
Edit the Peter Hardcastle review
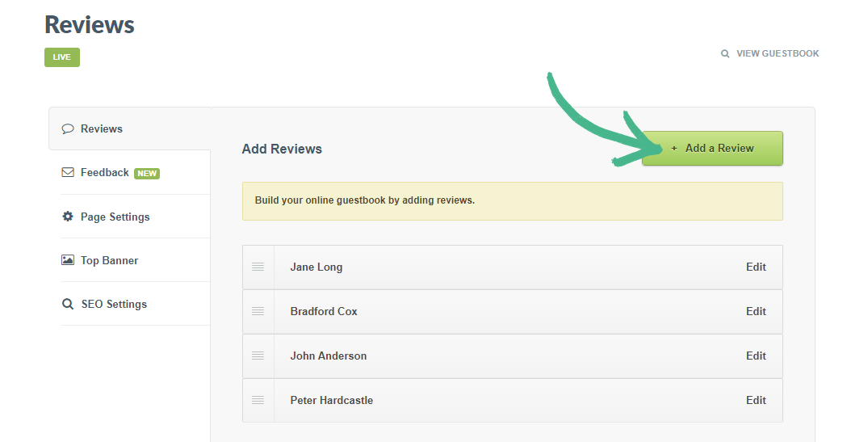pyautogui.click(x=756, y=400)
